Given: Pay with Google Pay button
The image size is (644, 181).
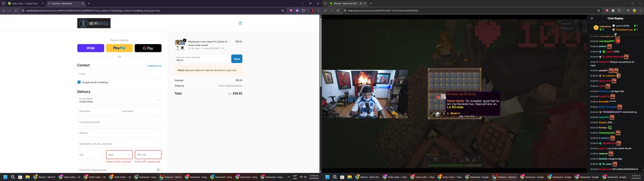Looking at the screenshot, I should 148,48.
